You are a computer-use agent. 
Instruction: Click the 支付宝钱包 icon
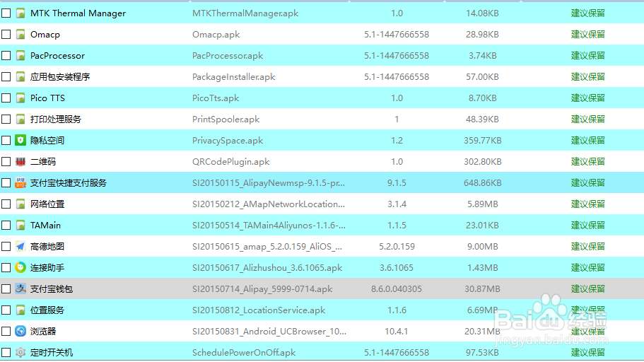click(x=21, y=289)
